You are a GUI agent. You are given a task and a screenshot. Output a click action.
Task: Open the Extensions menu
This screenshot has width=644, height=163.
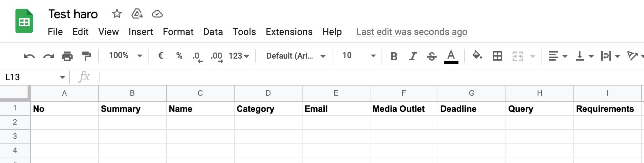point(289,32)
